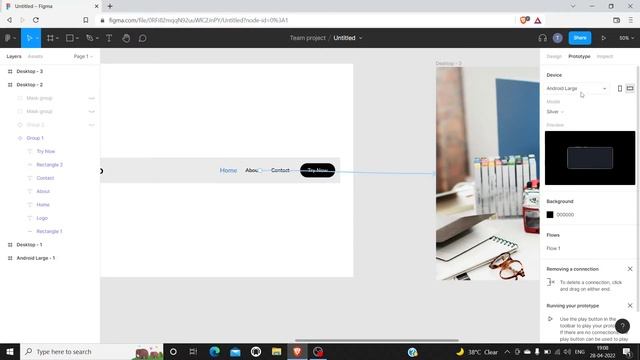This screenshot has height=360, width=640.
Task: Select the Text tool
Action: coord(109,38)
